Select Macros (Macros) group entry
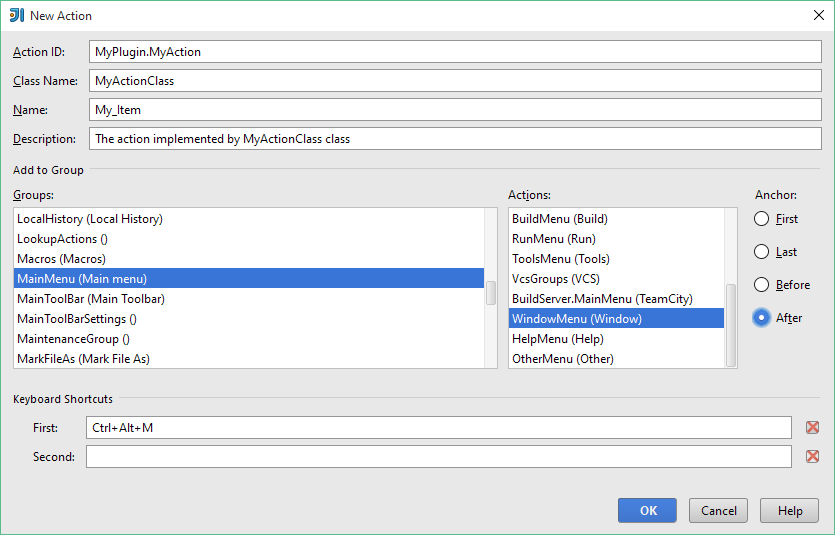This screenshot has width=835, height=535. [x=61, y=259]
